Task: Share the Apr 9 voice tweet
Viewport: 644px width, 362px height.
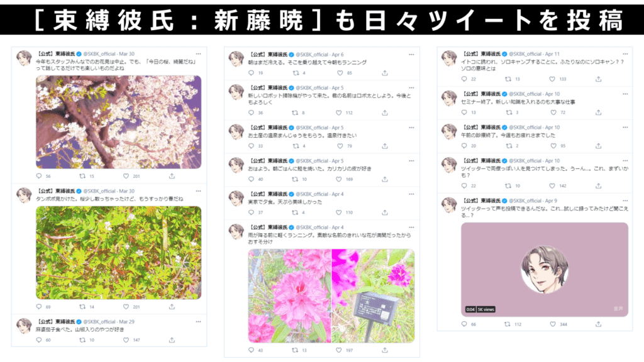Action: coord(599,324)
